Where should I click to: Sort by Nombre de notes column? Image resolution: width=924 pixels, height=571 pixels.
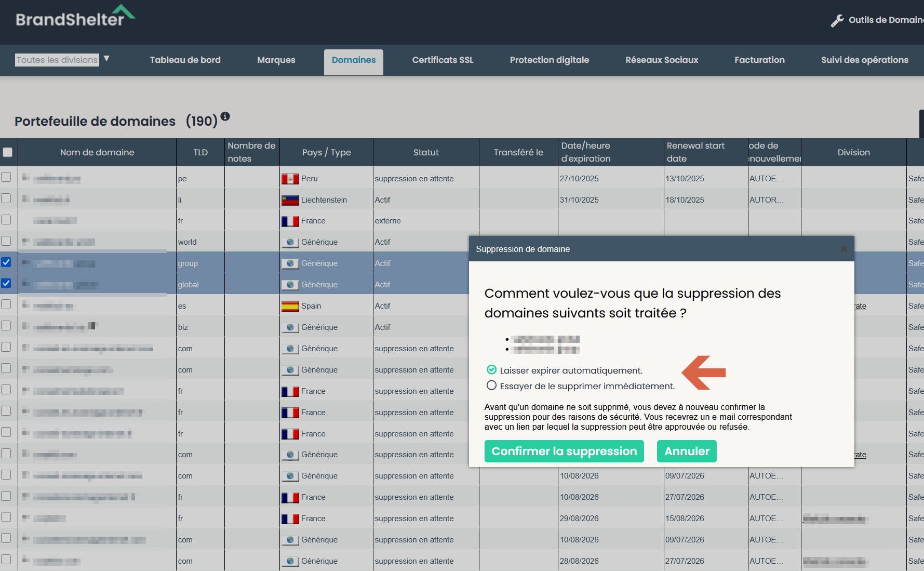click(x=252, y=152)
